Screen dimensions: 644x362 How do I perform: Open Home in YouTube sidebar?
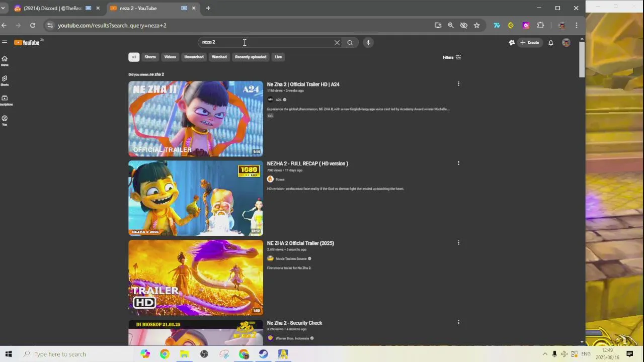point(5,61)
